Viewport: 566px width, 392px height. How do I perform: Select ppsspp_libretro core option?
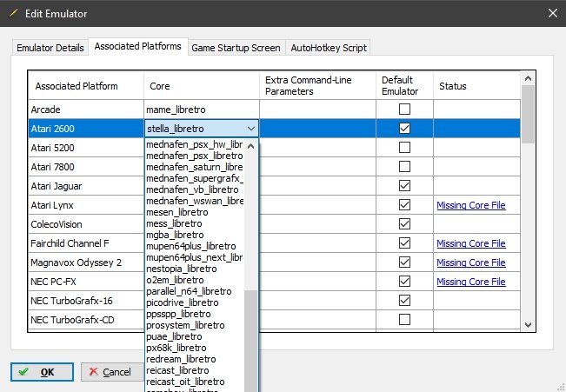(x=195, y=314)
